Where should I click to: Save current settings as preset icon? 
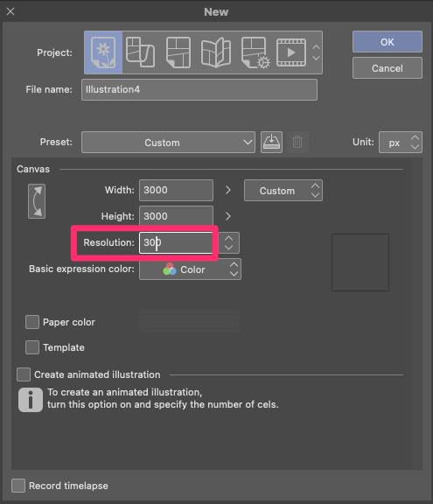pyautogui.click(x=271, y=142)
